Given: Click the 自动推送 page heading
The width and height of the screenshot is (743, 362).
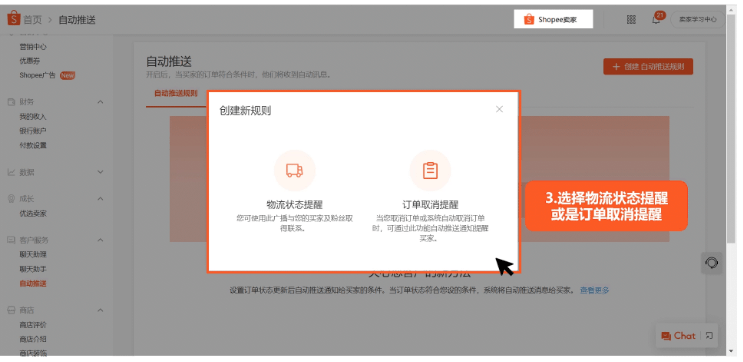Looking at the screenshot, I should click(x=169, y=62).
